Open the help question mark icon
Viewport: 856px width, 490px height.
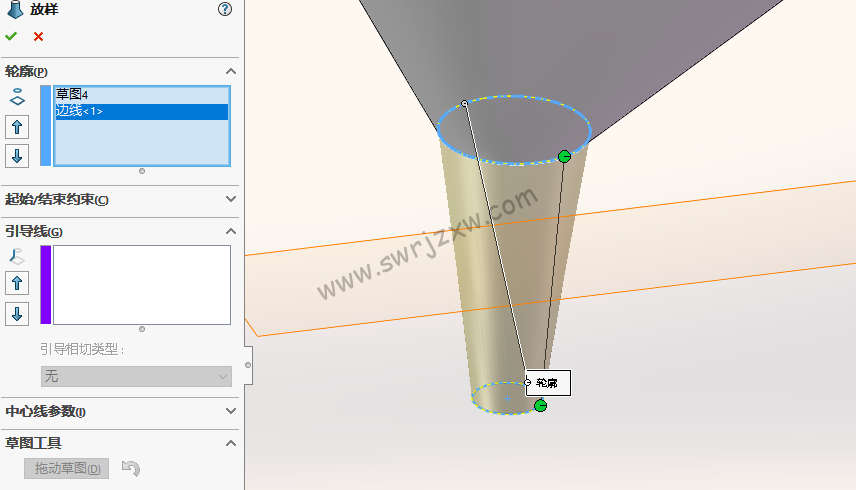pyautogui.click(x=224, y=9)
